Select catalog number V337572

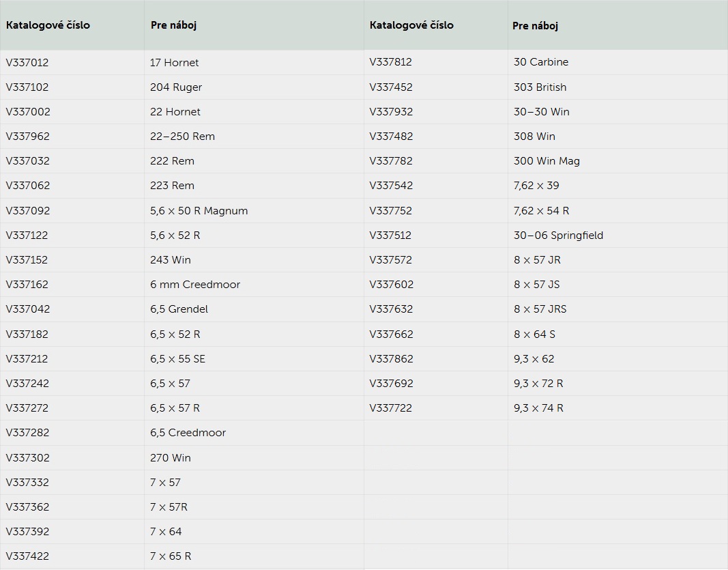click(x=390, y=260)
